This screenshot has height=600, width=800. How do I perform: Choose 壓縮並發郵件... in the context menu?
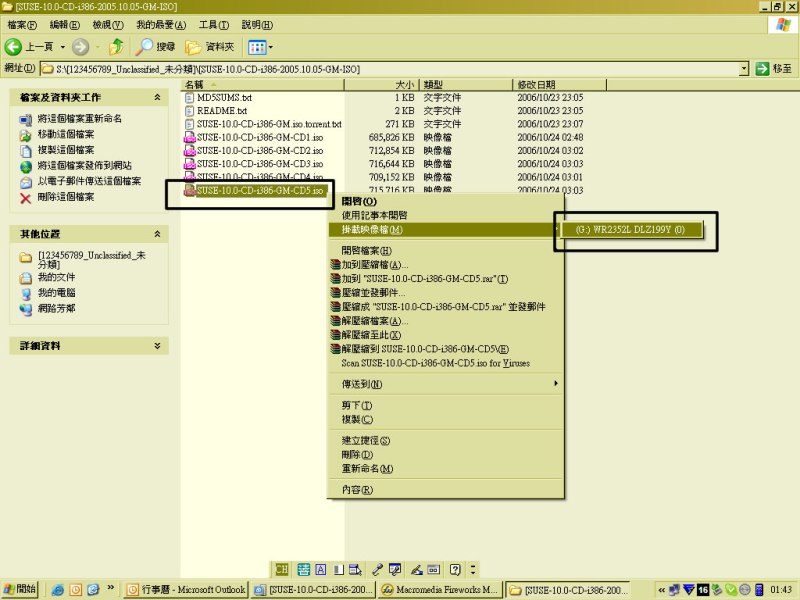coord(445,293)
